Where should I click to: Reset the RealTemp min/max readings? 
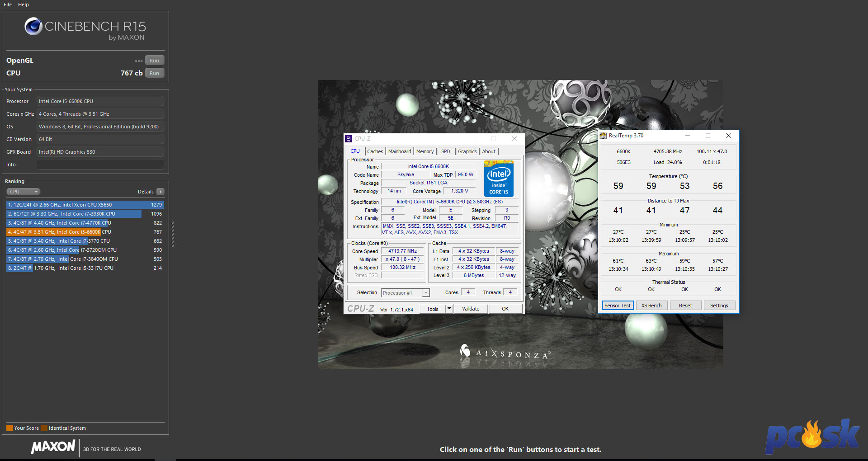(x=685, y=306)
